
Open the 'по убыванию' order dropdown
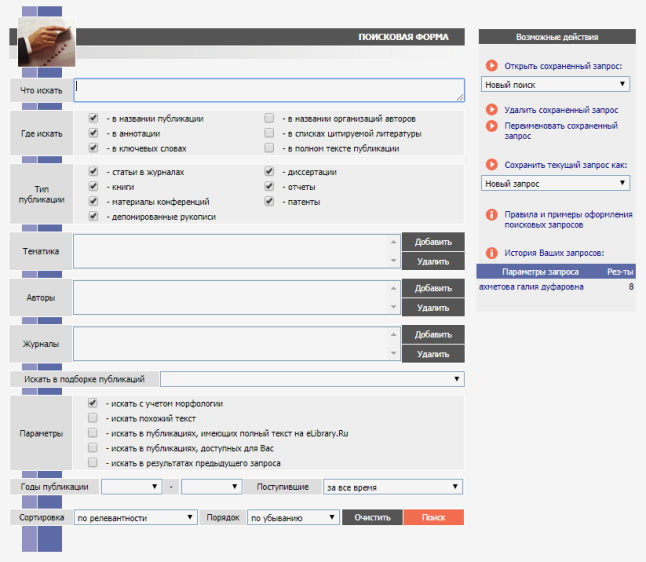pyautogui.click(x=293, y=518)
